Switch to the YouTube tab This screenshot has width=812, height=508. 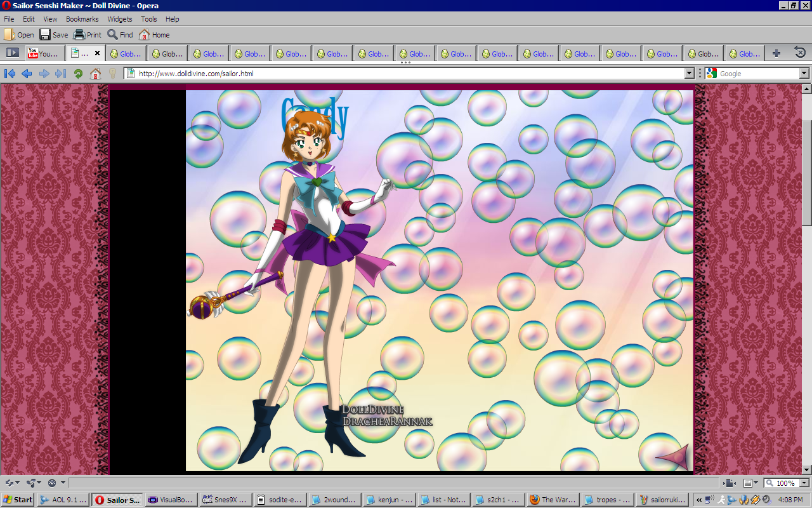[x=43, y=53]
